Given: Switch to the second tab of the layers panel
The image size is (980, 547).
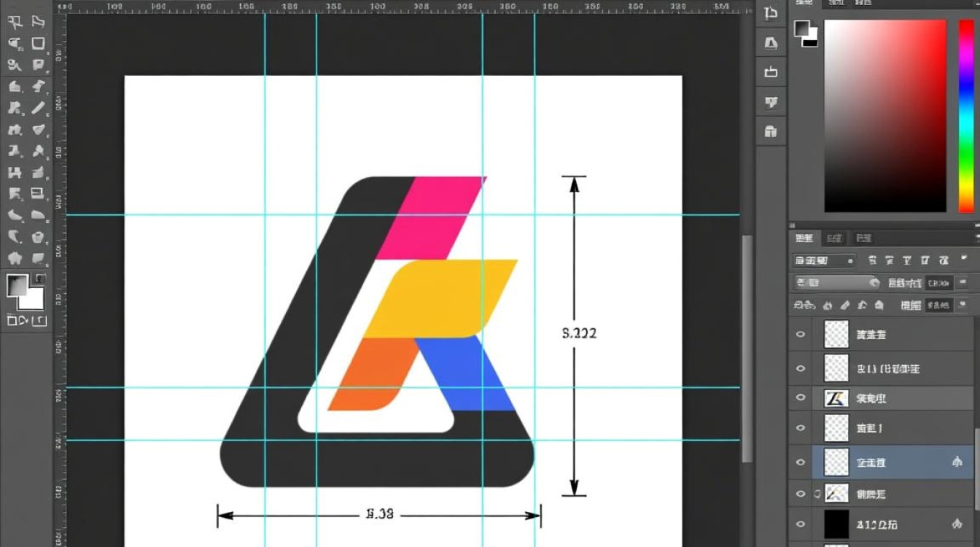Looking at the screenshot, I should point(833,238).
